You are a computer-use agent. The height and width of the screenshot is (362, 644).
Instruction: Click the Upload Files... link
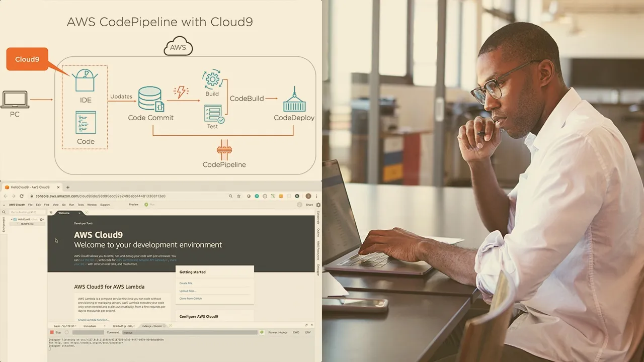[x=188, y=291]
